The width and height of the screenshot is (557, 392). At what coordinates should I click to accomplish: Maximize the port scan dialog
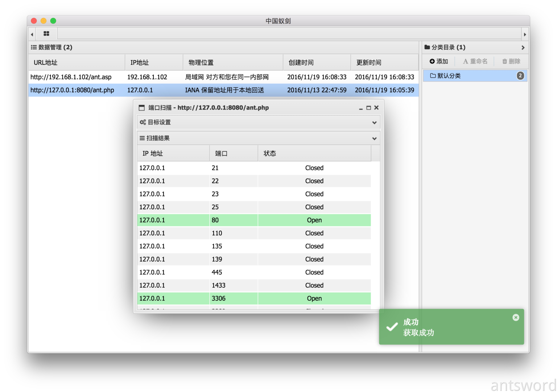point(368,108)
